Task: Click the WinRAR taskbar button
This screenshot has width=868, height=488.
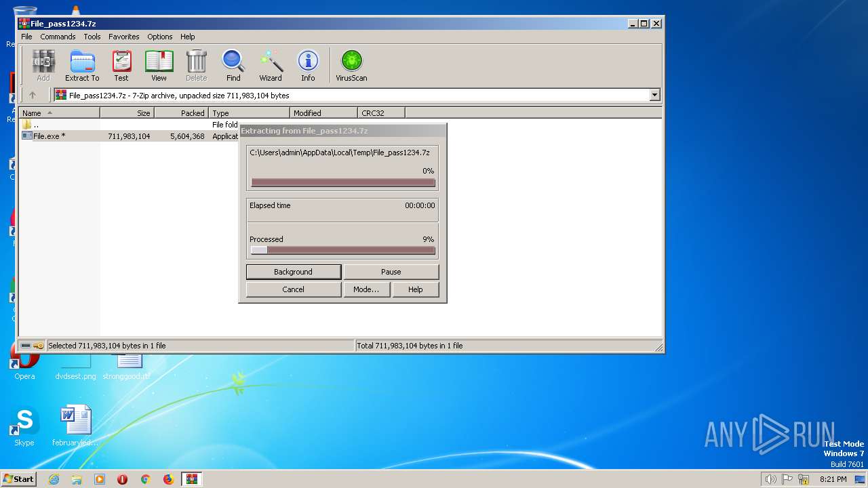Action: (192, 479)
